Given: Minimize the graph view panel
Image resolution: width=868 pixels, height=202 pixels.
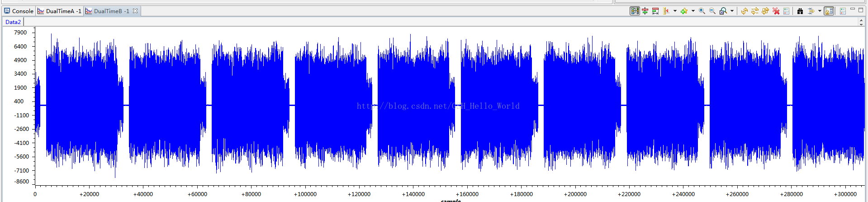Looking at the screenshot, I should 853,9.
